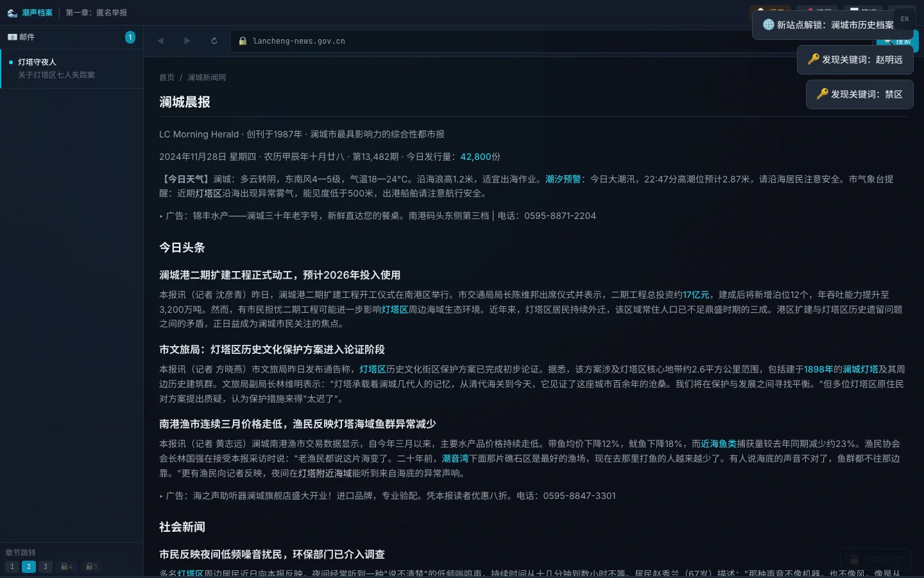The width and height of the screenshot is (924, 578).
Task: Click the globe icon in 新站点解锁 notification
Action: tap(768, 24)
